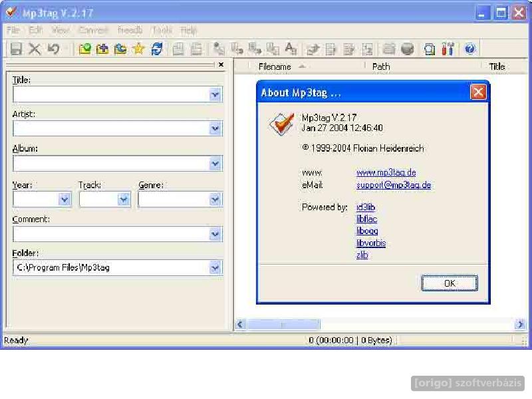Open the www.mp3tag.de link
Image resolution: width=532 pixels, height=399 pixels.
(x=386, y=172)
